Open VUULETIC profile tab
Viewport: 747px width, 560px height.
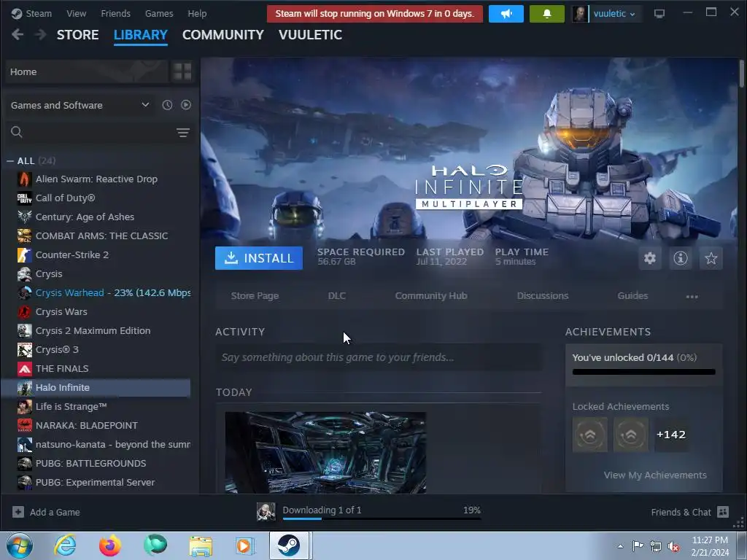tap(310, 35)
